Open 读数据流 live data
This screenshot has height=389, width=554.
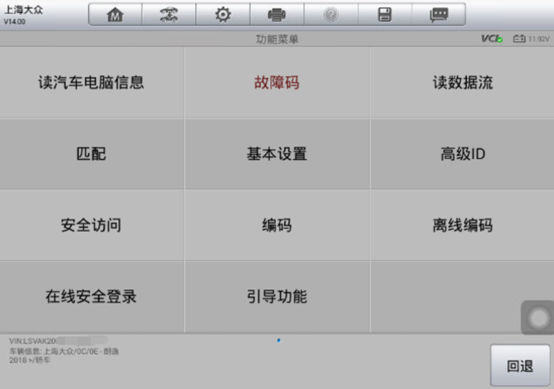(462, 83)
